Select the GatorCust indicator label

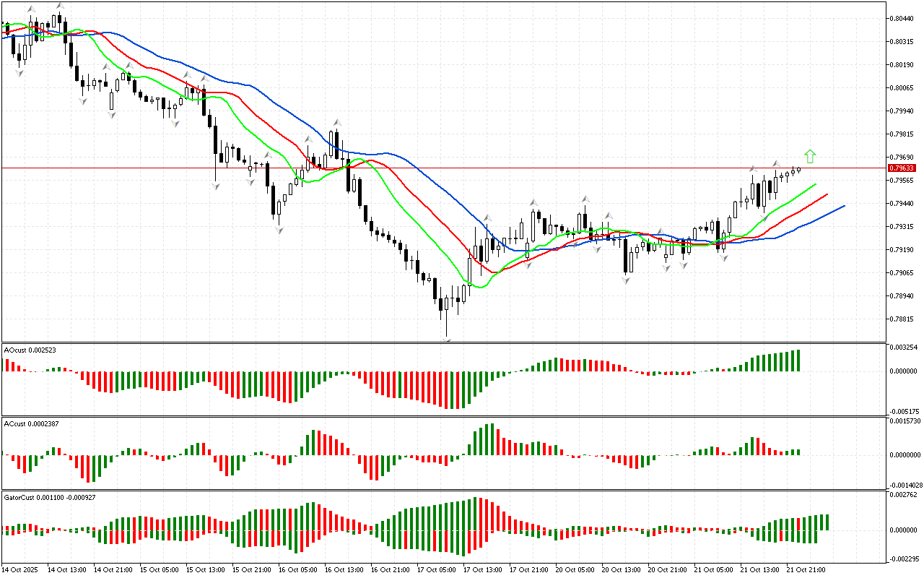[x=50, y=497]
